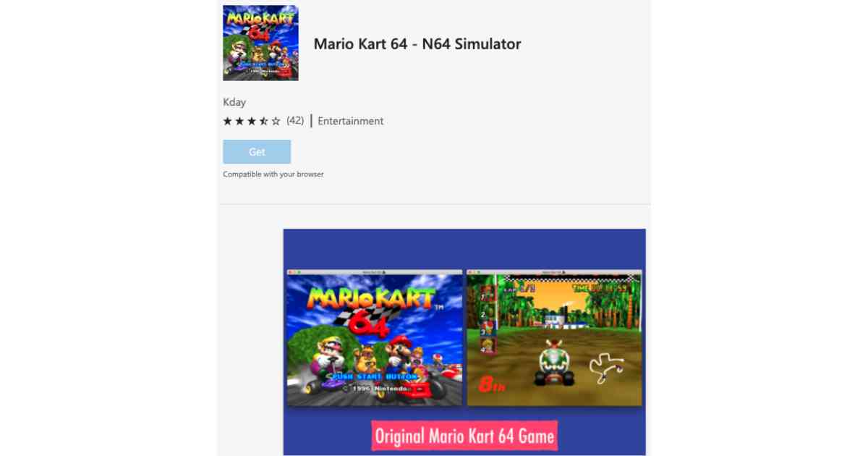Viewport: 868px width, 456px height.
Task: Click the Push Start Button text in screenshot
Action: point(375,377)
